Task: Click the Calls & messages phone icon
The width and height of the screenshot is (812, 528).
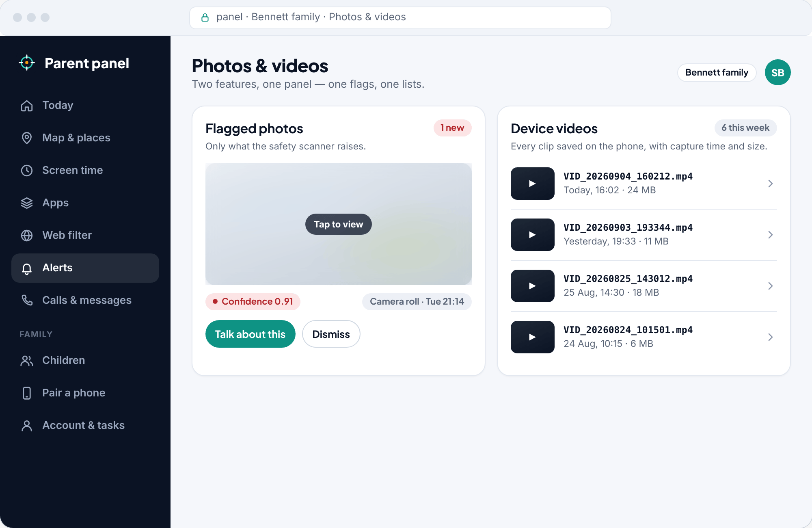Action: tap(27, 301)
